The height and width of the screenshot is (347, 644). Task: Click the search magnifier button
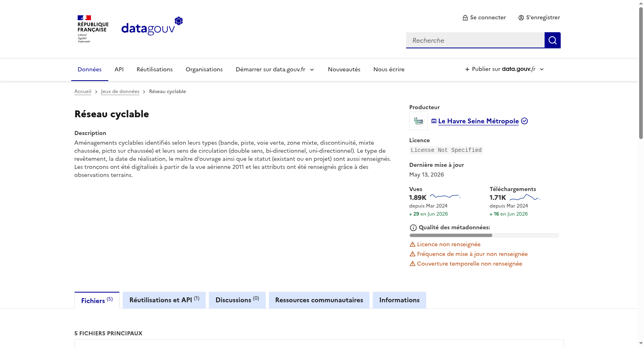[552, 40]
